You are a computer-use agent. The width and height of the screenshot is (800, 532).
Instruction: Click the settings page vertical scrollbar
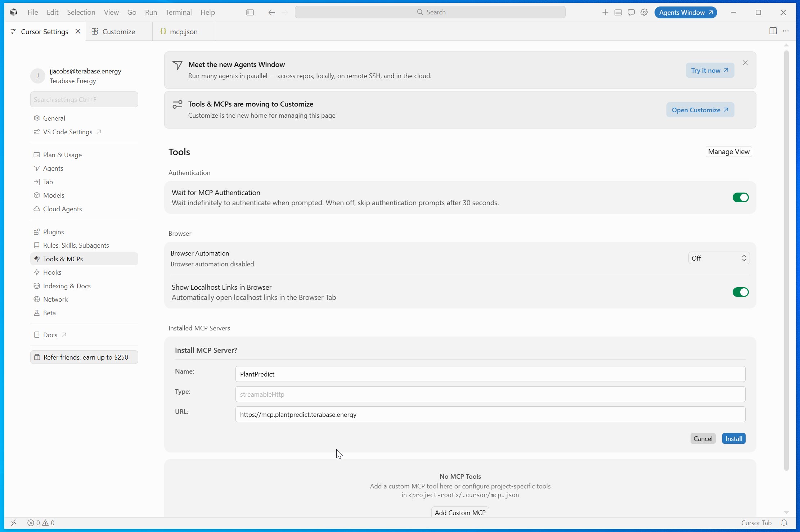click(x=786, y=260)
